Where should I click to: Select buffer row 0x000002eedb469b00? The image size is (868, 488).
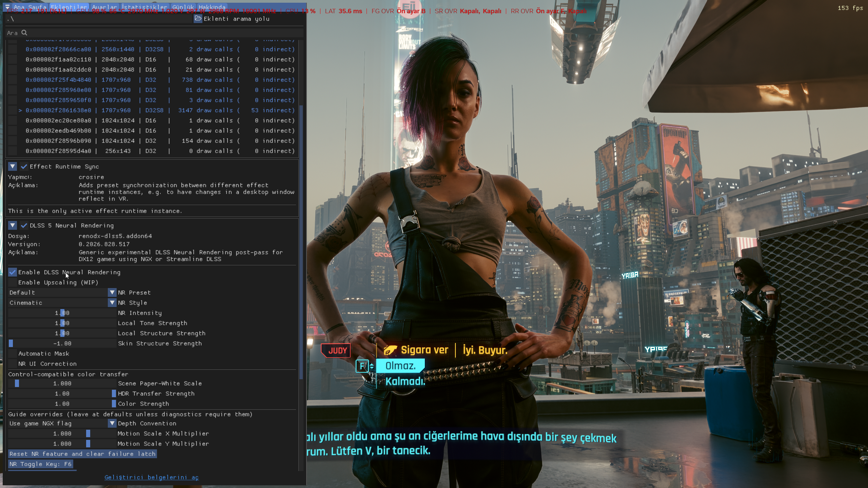coord(160,130)
